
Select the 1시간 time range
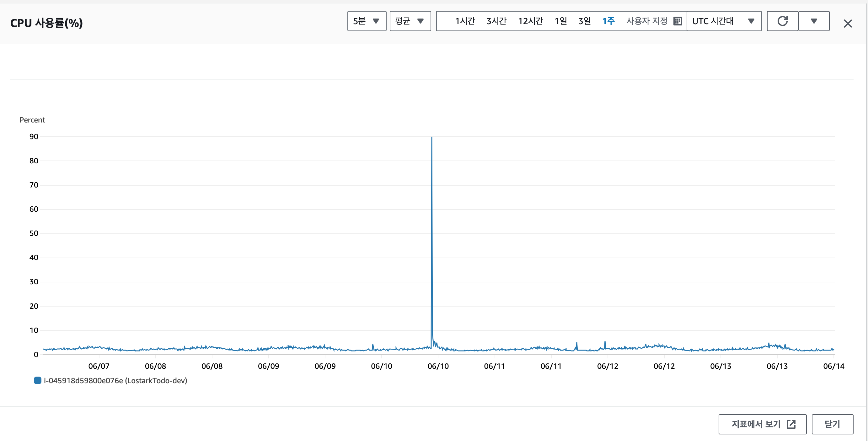pyautogui.click(x=465, y=21)
